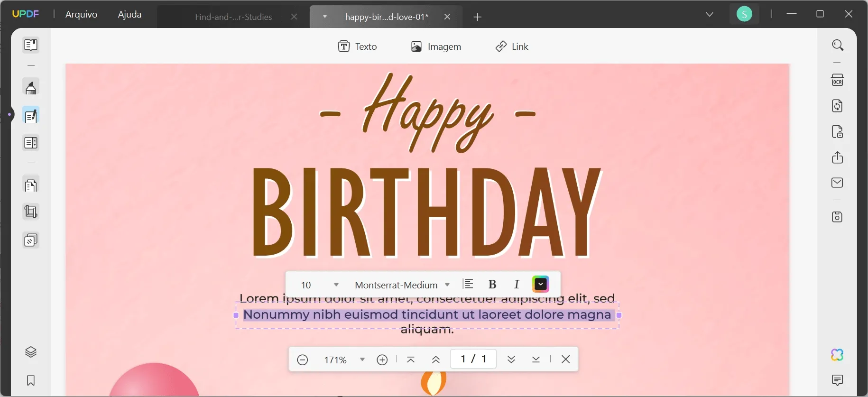Open the Arquivo menu
The width and height of the screenshot is (868, 397).
coord(82,14)
